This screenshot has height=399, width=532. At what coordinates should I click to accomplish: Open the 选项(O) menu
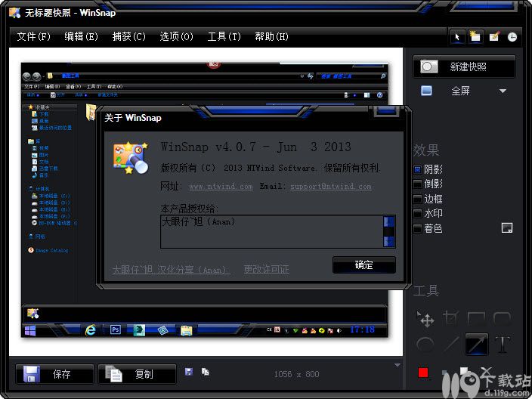(x=176, y=36)
